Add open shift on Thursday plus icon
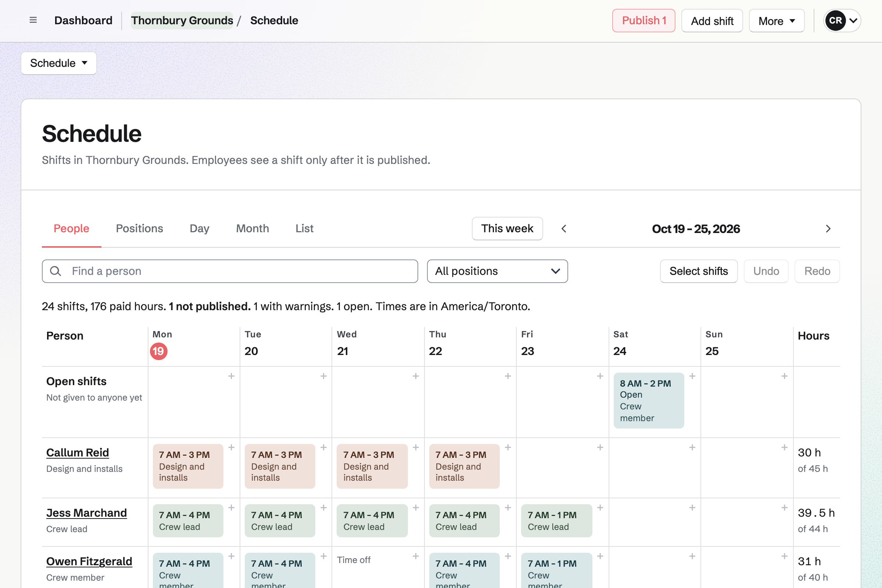The width and height of the screenshot is (882, 588). 508,376
